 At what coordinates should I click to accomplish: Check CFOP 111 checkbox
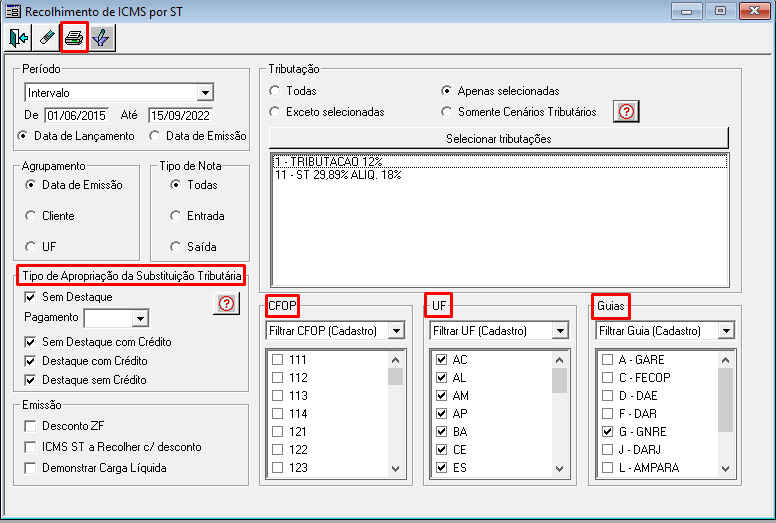(278, 360)
